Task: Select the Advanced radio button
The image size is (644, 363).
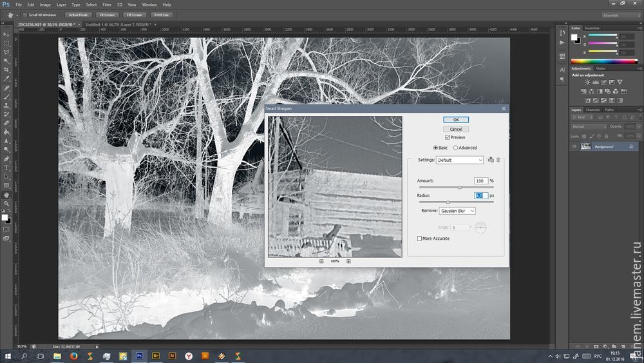Action: click(x=456, y=148)
